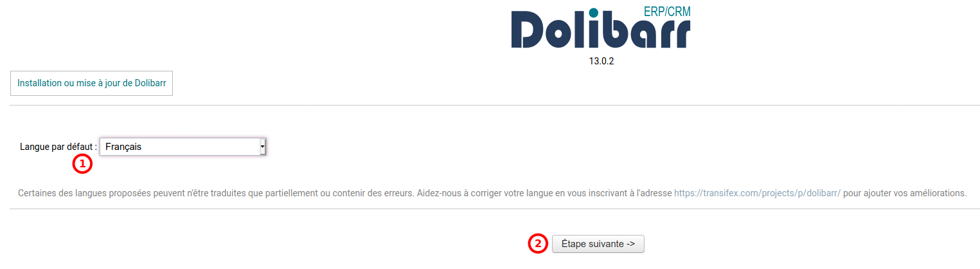
Task: Click the Langue par défaut label
Action: point(58,147)
